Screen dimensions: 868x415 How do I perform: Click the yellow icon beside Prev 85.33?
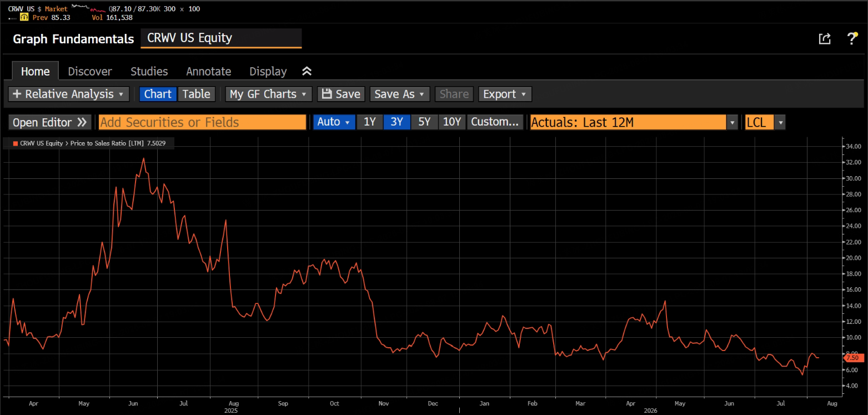pyautogui.click(x=24, y=17)
